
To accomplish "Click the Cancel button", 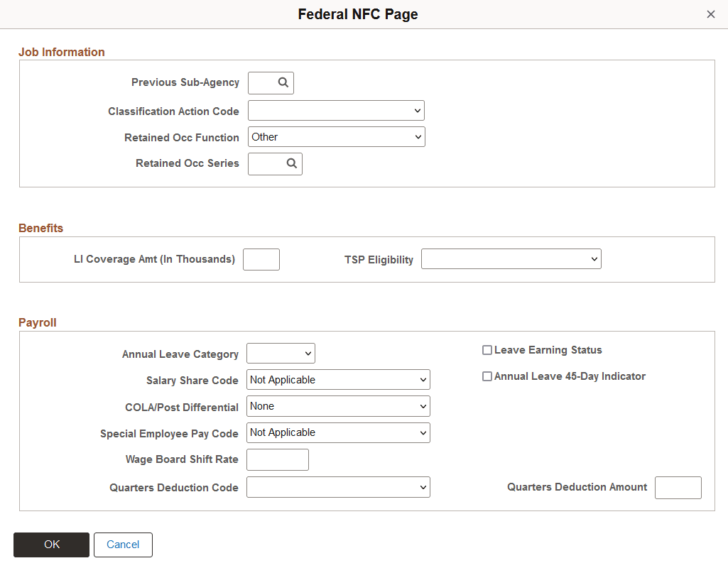I will [123, 545].
